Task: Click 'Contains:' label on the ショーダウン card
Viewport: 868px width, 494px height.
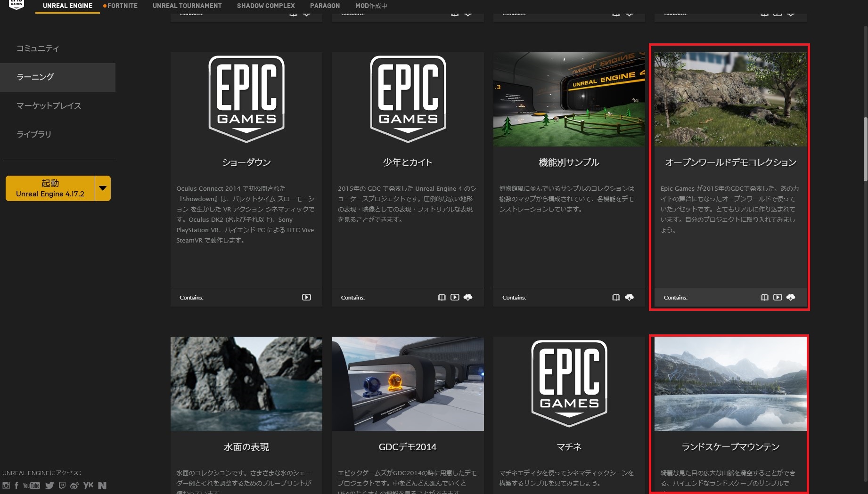Action: [191, 298]
